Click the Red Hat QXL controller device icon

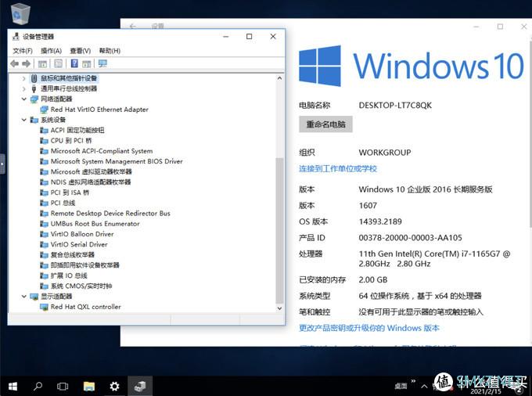(x=44, y=307)
